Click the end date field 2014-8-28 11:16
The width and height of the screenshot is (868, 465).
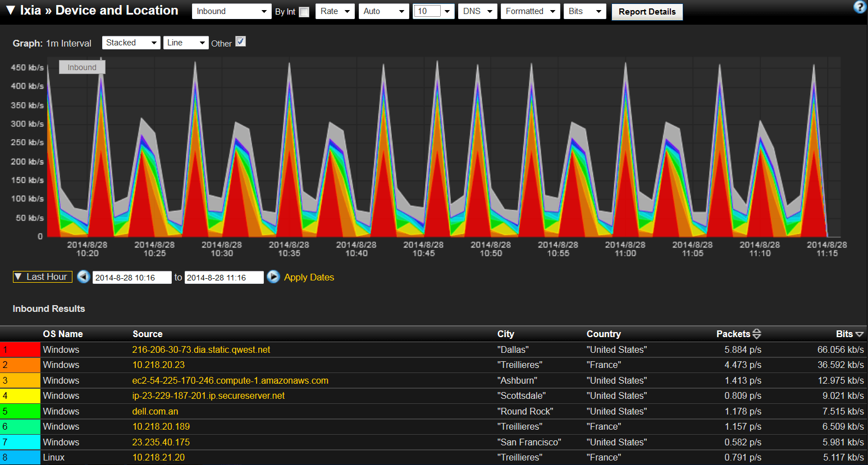(224, 277)
